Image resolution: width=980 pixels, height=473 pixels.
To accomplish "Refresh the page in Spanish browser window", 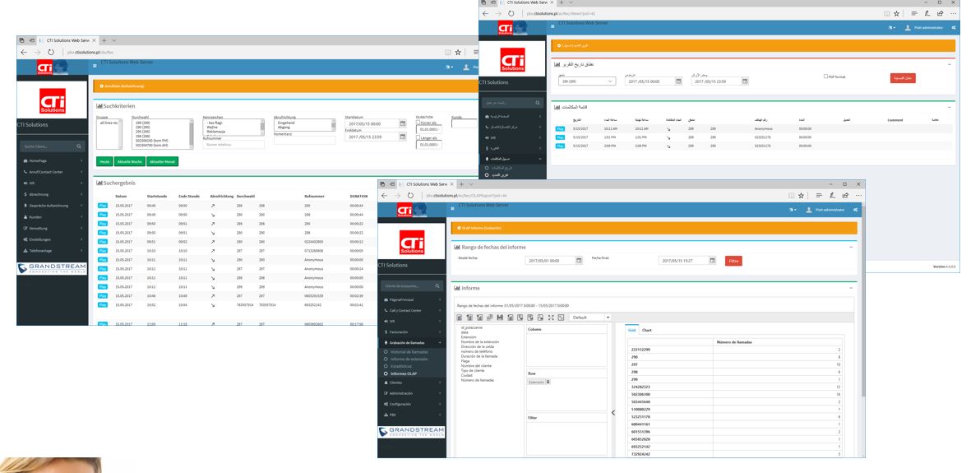I will coord(410,195).
